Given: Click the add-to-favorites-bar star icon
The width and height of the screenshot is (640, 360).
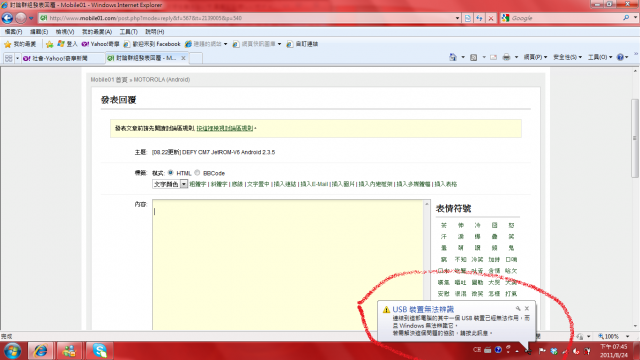Looking at the screenshot, I should tap(49, 44).
